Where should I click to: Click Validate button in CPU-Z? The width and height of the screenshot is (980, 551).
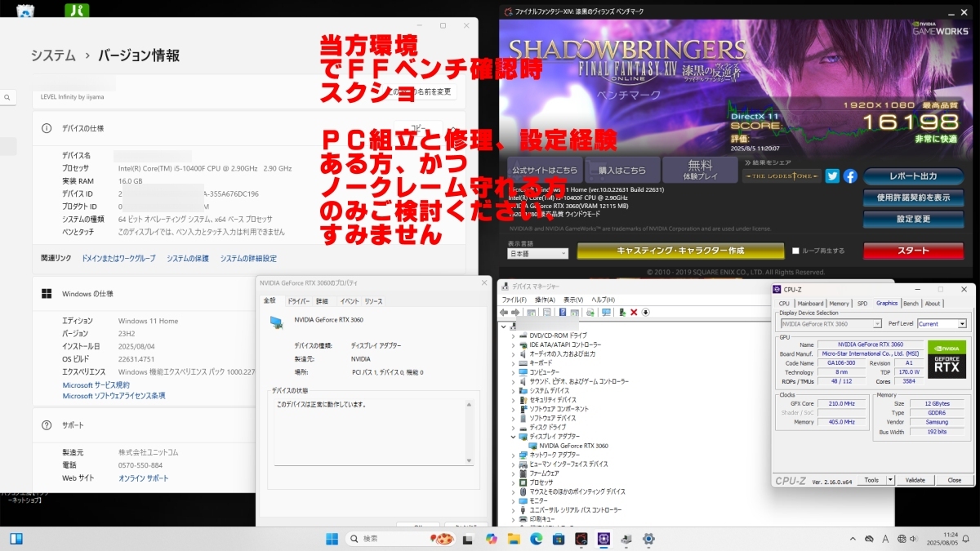[915, 480]
